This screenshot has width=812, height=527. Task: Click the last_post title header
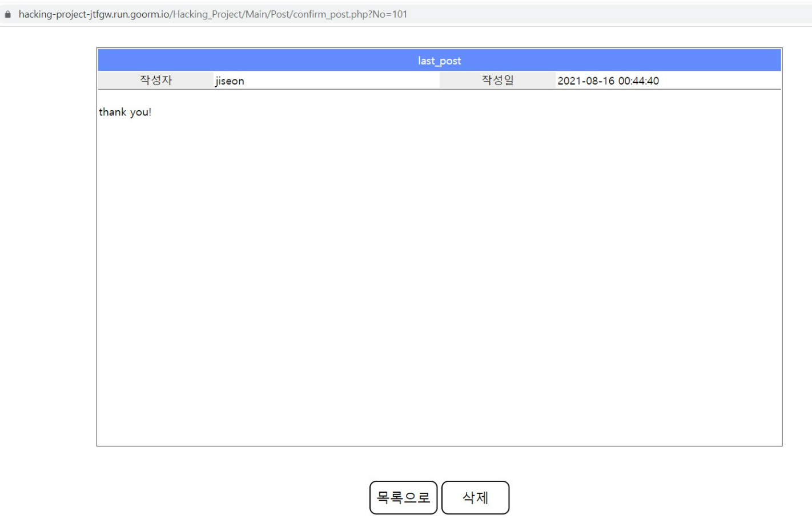tap(439, 61)
